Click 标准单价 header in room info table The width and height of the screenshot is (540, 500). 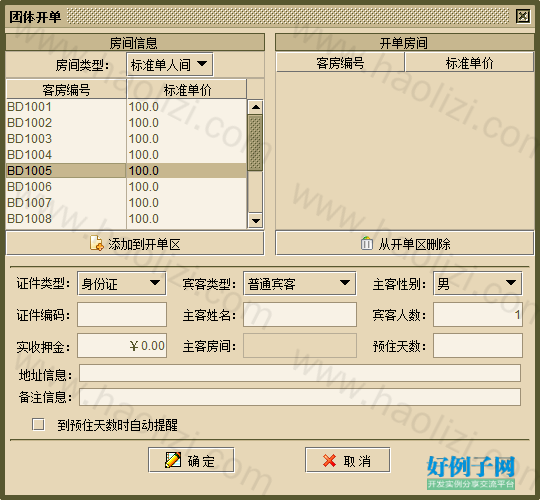[187, 90]
